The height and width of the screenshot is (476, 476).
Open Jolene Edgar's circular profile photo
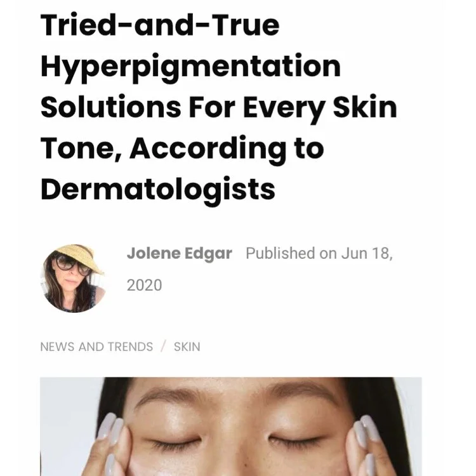[74, 279]
